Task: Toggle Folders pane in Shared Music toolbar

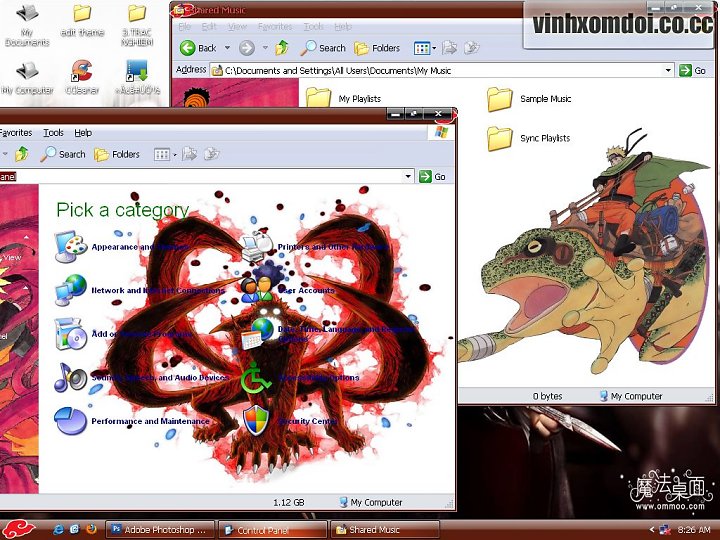Action: [377, 48]
